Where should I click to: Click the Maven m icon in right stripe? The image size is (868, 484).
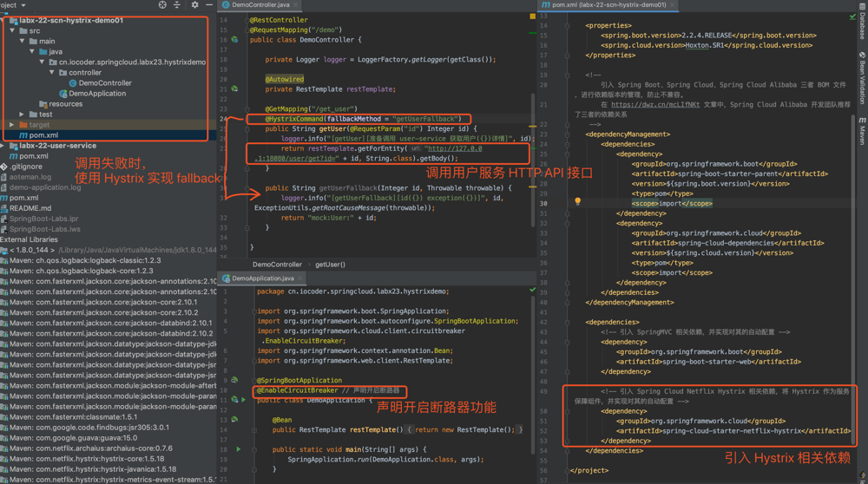click(x=863, y=120)
